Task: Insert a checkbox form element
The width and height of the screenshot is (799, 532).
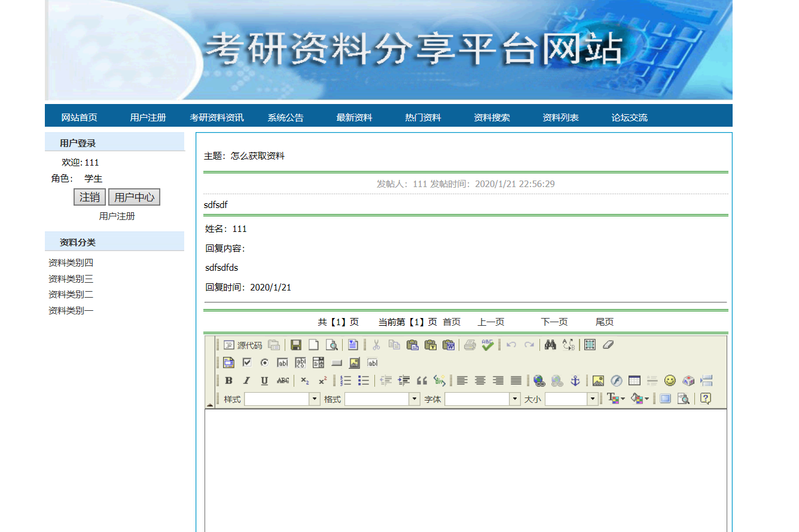Action: (x=246, y=363)
